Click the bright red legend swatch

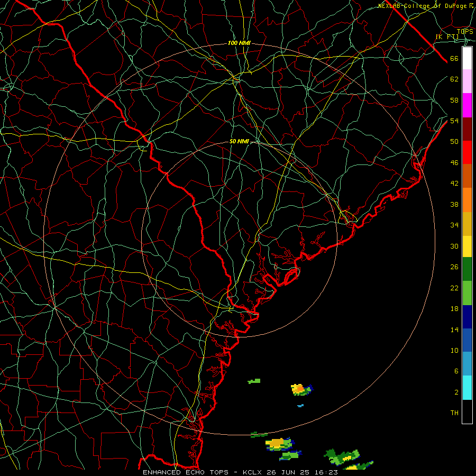pos(467,152)
